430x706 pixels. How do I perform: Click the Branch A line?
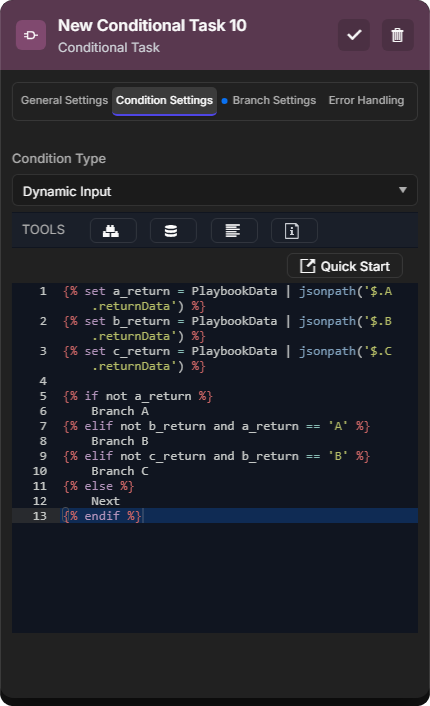[x=120, y=411]
